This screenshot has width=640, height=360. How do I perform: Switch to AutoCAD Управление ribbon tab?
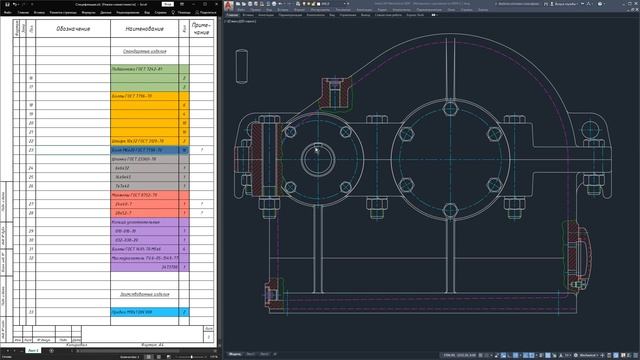click(x=347, y=15)
